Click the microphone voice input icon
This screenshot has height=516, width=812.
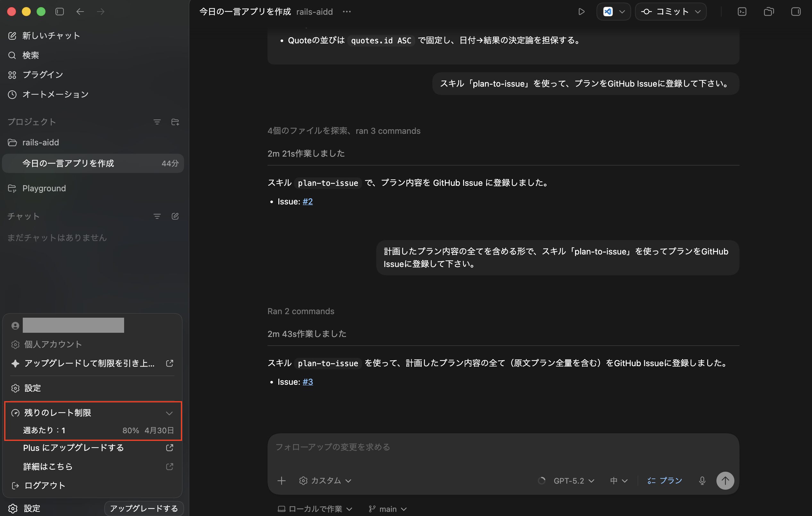pyautogui.click(x=702, y=481)
